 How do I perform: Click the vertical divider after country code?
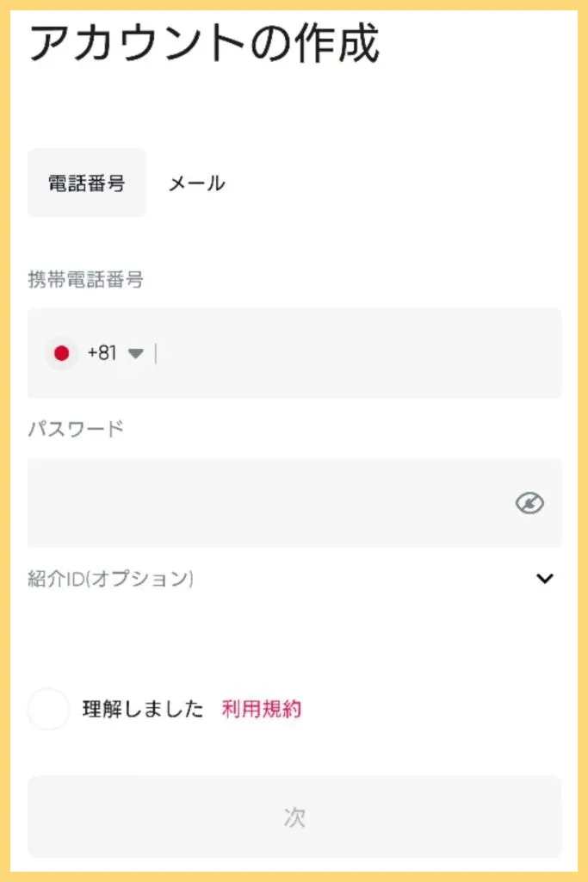156,353
